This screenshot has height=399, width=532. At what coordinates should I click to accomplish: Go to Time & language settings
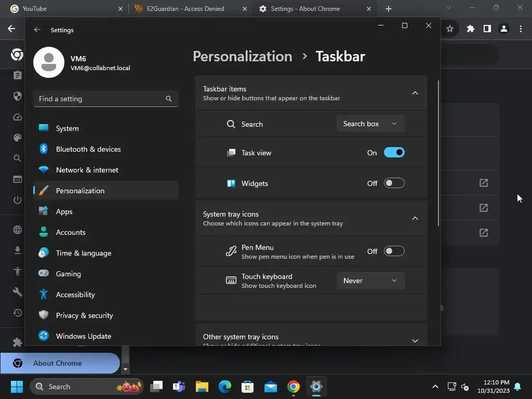click(106, 253)
